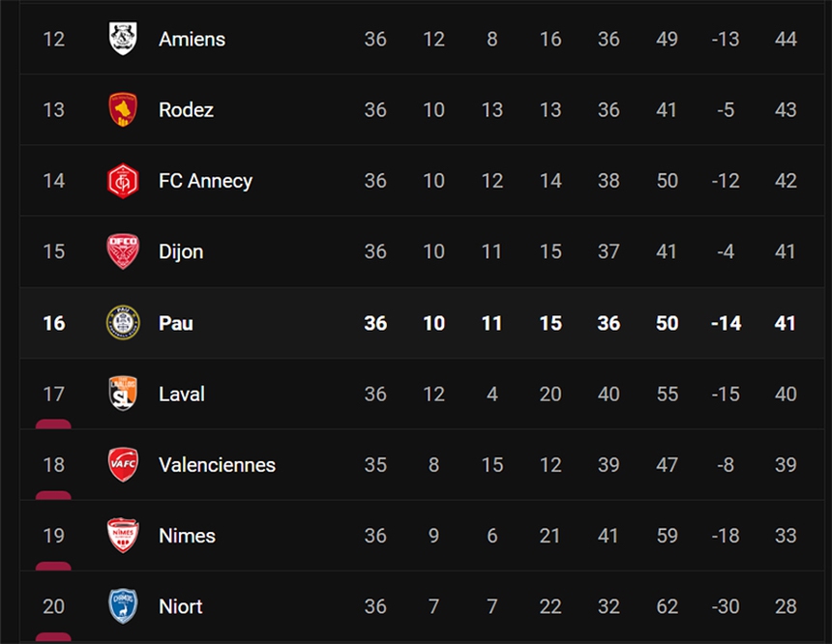Open the Amiens team name link
The height and width of the screenshot is (644, 832).
pos(192,39)
